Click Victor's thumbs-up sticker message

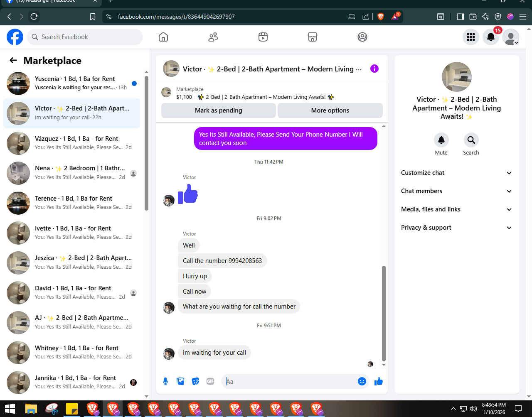click(x=188, y=194)
